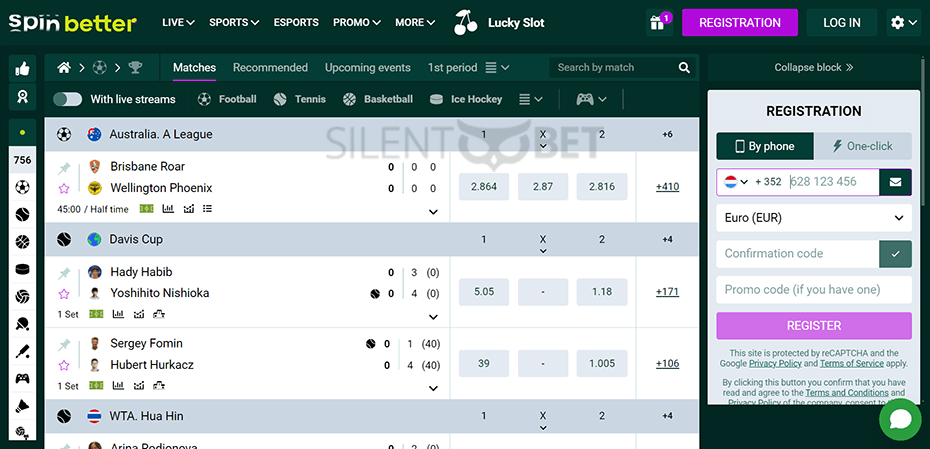Bet on odds 1.18 for Yoshihito Nishioka
The image size is (930, 449).
point(602,292)
